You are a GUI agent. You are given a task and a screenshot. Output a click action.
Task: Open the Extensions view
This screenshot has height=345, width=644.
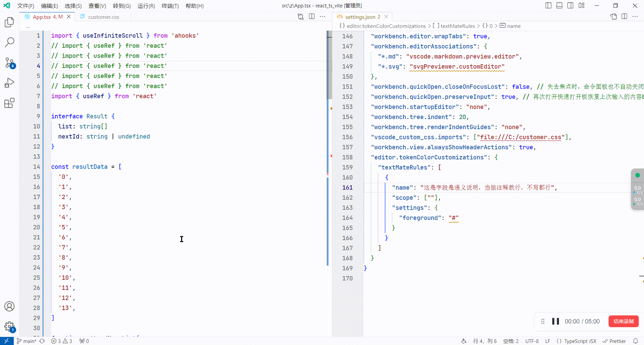(x=9, y=103)
